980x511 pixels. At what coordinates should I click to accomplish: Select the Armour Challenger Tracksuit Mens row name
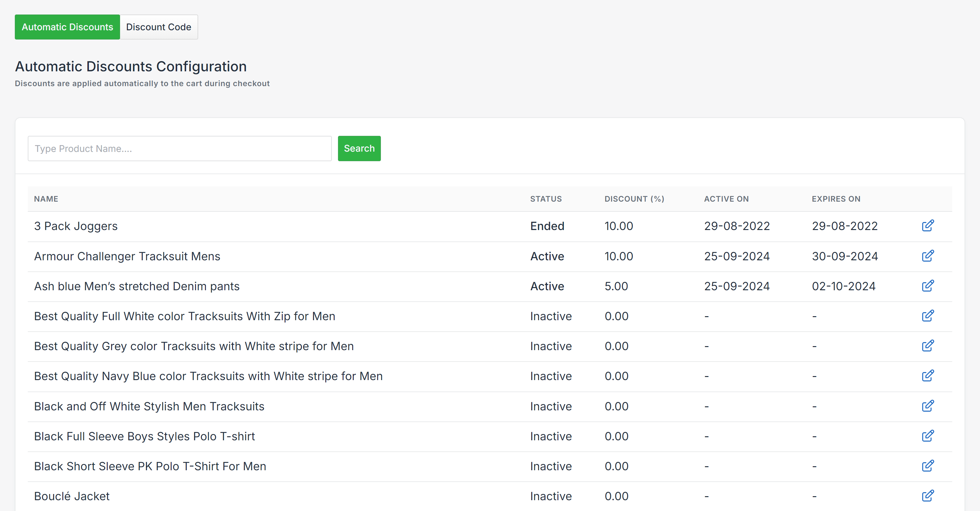[127, 256]
